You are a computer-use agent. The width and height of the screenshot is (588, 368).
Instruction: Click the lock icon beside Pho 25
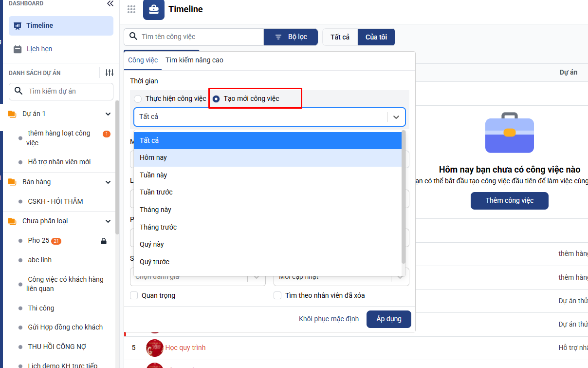coord(103,241)
